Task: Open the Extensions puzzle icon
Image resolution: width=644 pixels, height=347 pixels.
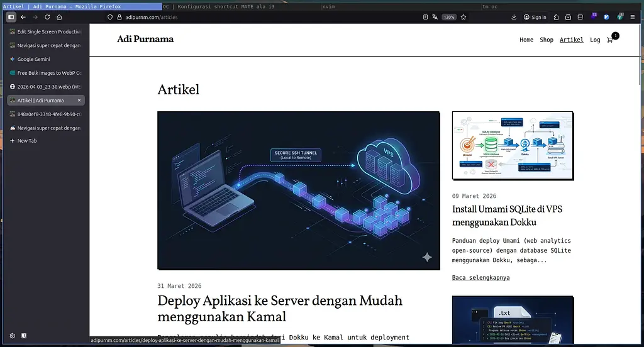Action: (x=580, y=17)
